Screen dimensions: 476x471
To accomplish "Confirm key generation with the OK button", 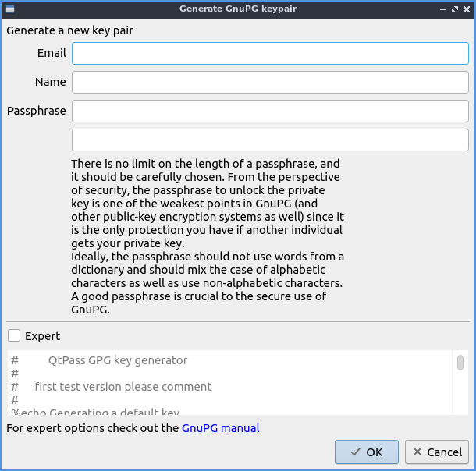I will 367,452.
